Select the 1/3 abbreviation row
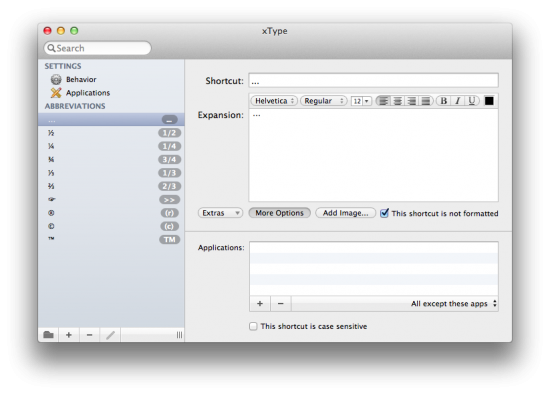 111,173
